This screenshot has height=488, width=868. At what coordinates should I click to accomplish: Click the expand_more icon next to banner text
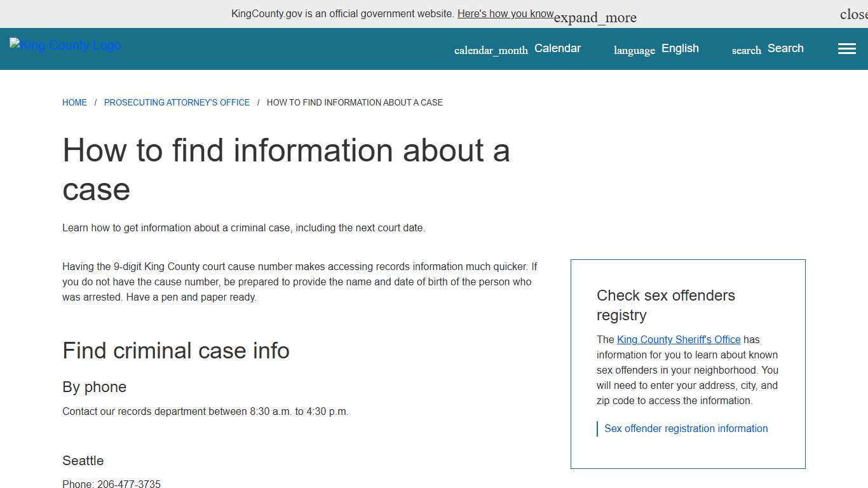pyautogui.click(x=595, y=17)
